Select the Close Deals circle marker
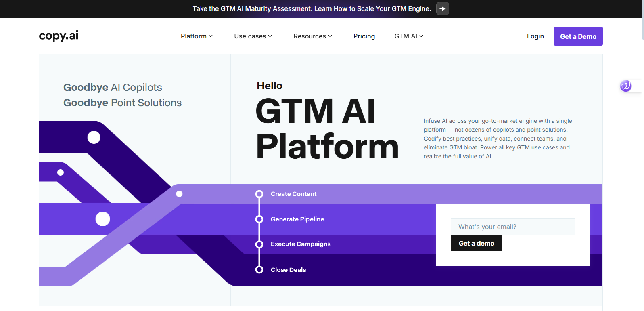 coord(259,270)
